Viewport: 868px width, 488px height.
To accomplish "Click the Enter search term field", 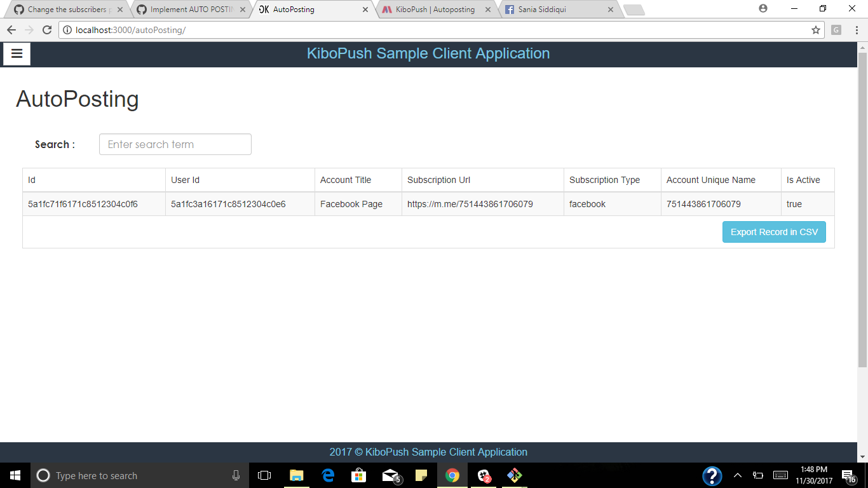I will coord(175,144).
